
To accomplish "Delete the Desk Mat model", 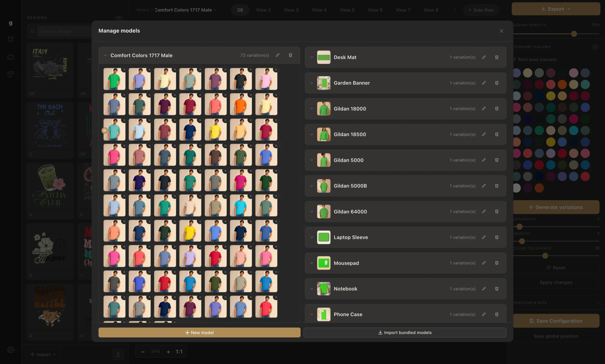I will pyautogui.click(x=497, y=57).
